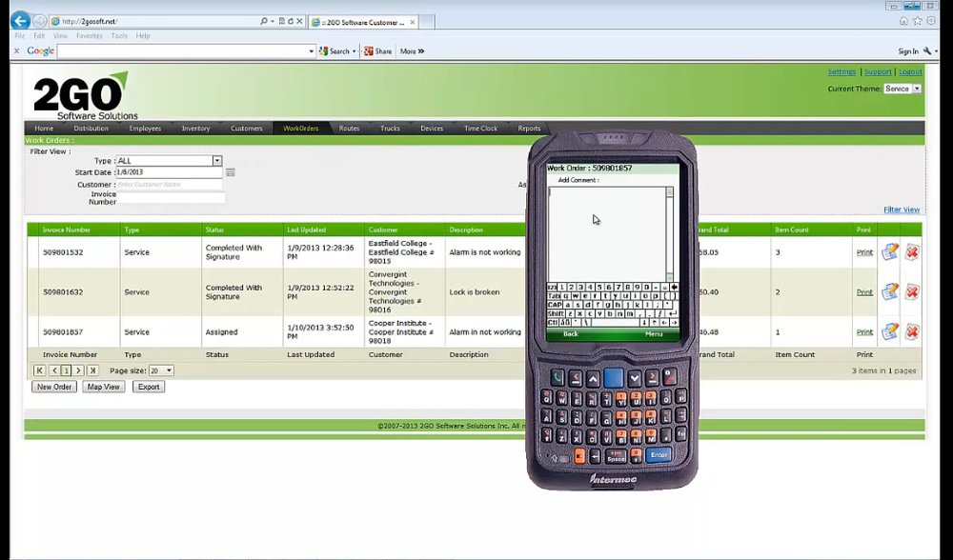Tap Back on the handheld screen
This screenshot has height=560, width=953.
tap(571, 334)
